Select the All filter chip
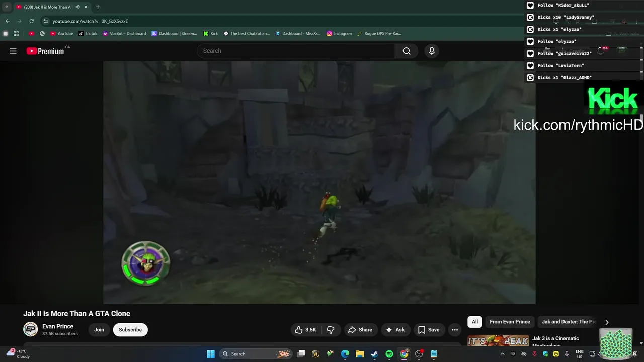Screen dimensions: 644x362 [x=475, y=322]
